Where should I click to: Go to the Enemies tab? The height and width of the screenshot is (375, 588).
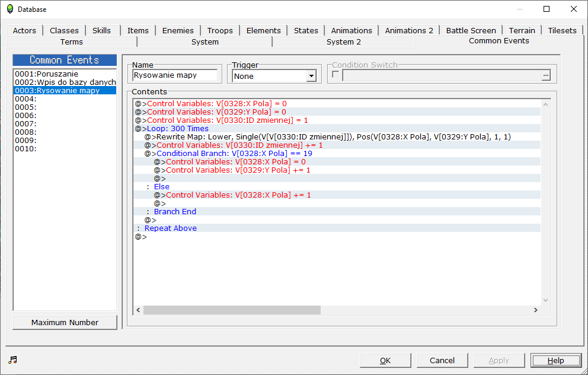click(178, 30)
